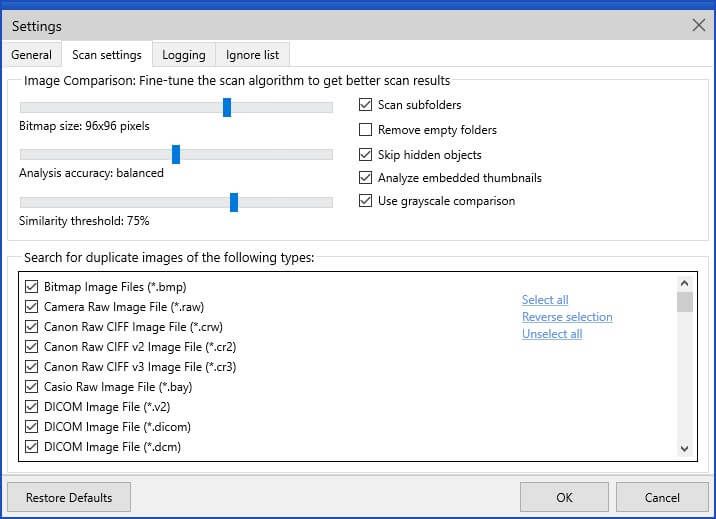The width and height of the screenshot is (716, 519).
Task: Switch to the General tab
Action: pyautogui.click(x=32, y=55)
